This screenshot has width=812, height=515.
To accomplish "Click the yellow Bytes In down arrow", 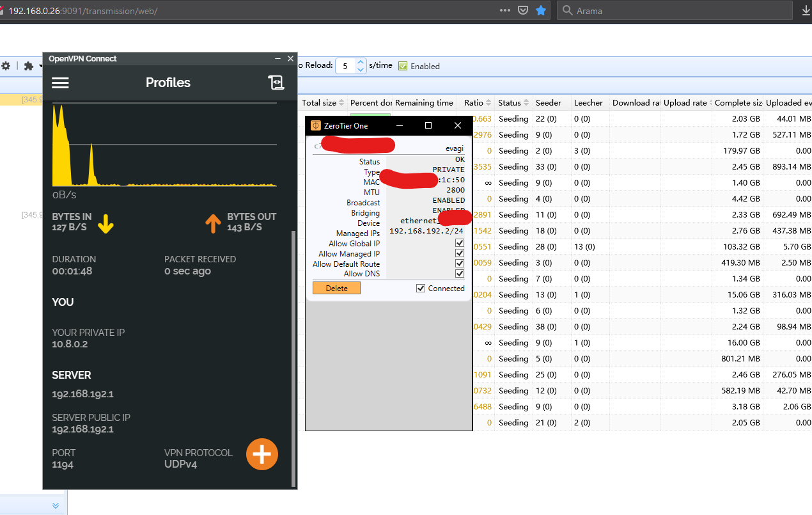I will tap(105, 223).
